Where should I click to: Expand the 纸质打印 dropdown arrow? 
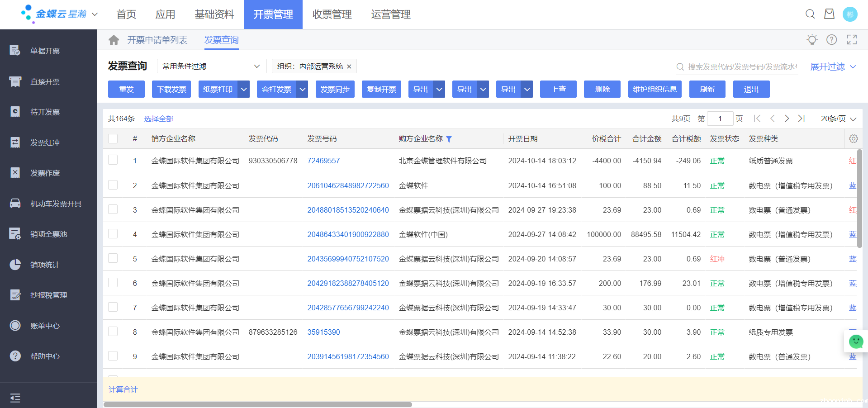(244, 89)
